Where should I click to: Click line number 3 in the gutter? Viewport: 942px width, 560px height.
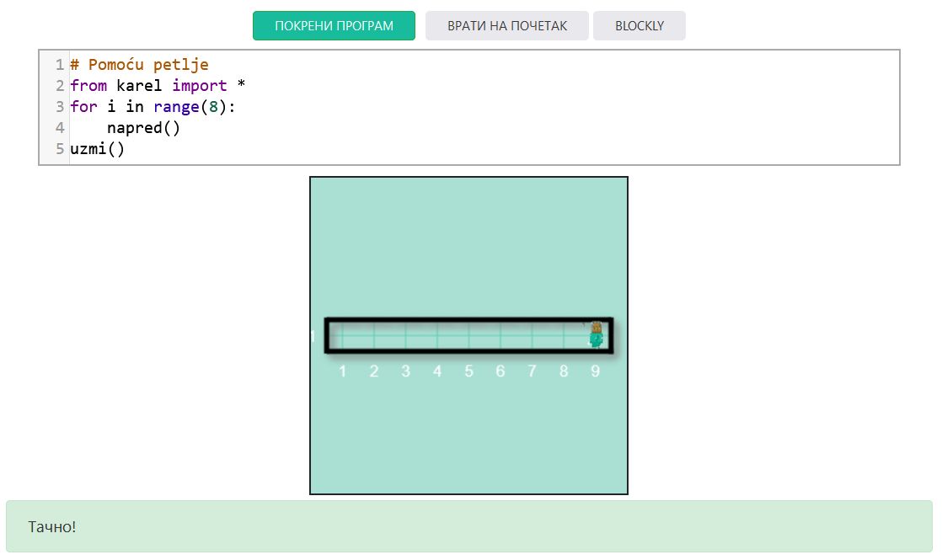(x=59, y=107)
